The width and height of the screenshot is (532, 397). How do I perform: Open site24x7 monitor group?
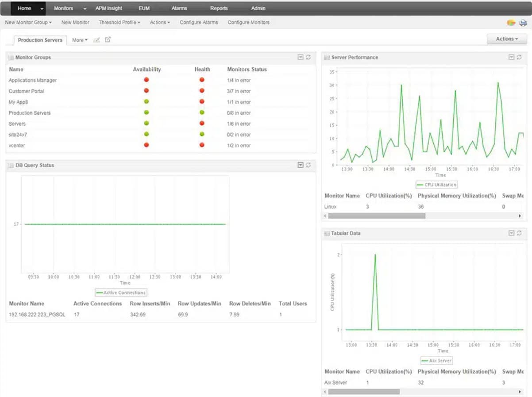(19, 135)
